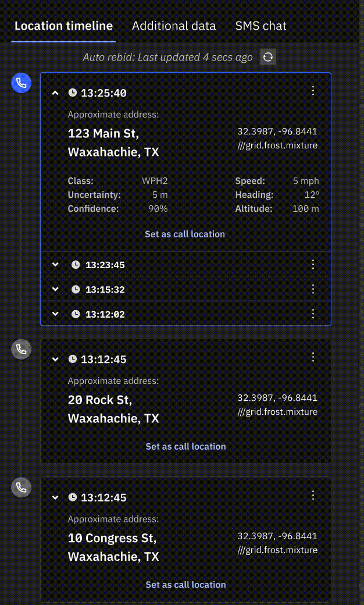Image resolution: width=364 pixels, height=605 pixels.
Task: Expand the 13:12:02 location entry
Action: [x=55, y=314]
